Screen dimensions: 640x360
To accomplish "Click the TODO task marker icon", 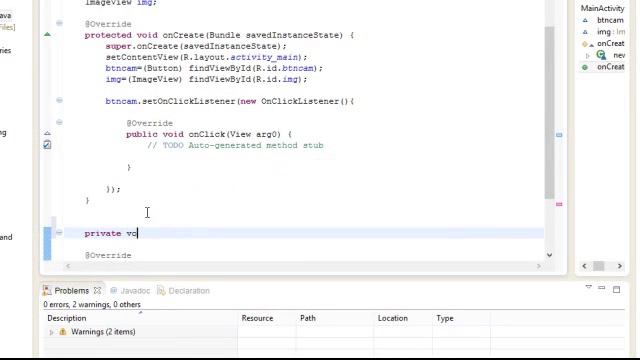I will (x=47, y=144).
